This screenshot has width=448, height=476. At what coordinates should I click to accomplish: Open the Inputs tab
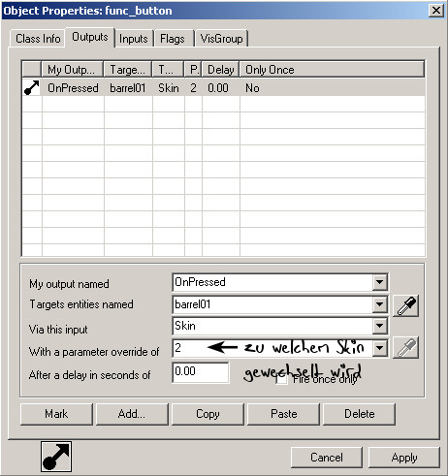pyautogui.click(x=134, y=39)
